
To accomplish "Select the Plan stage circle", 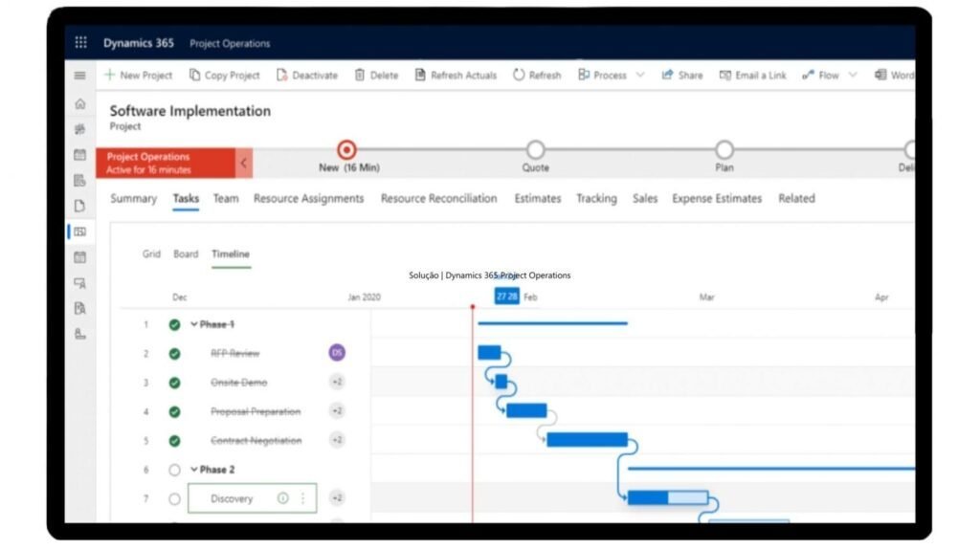I will (724, 150).
